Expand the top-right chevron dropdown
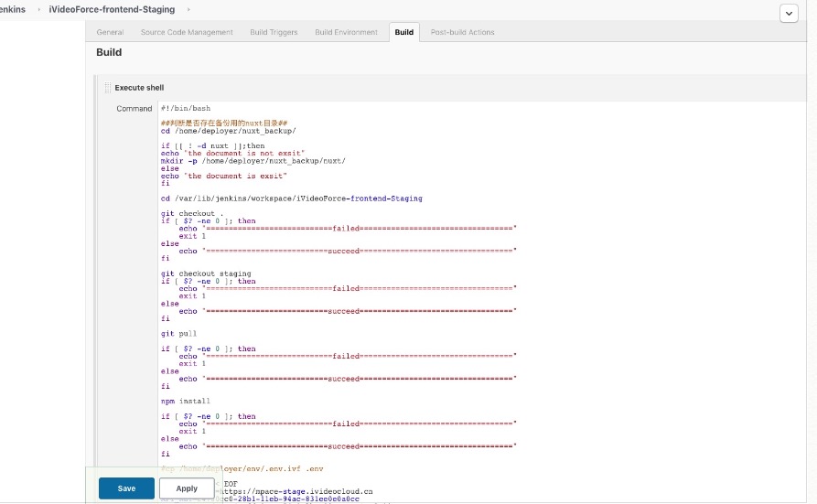817x504 pixels. 789,14
